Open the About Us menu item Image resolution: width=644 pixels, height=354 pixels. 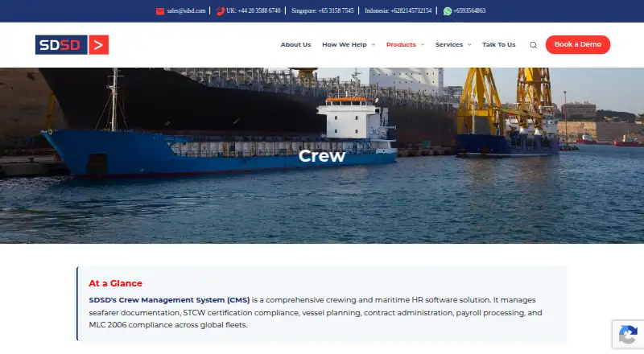(x=295, y=45)
